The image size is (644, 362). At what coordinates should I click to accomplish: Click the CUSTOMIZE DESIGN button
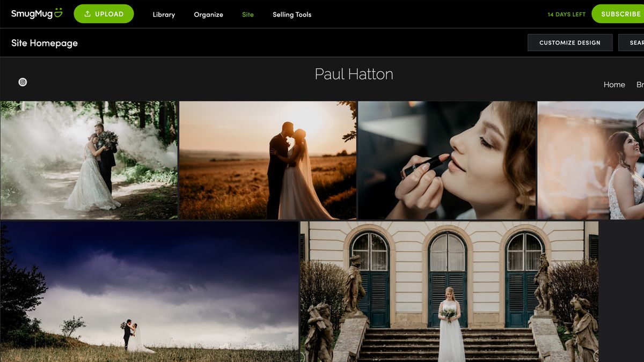tap(570, 42)
